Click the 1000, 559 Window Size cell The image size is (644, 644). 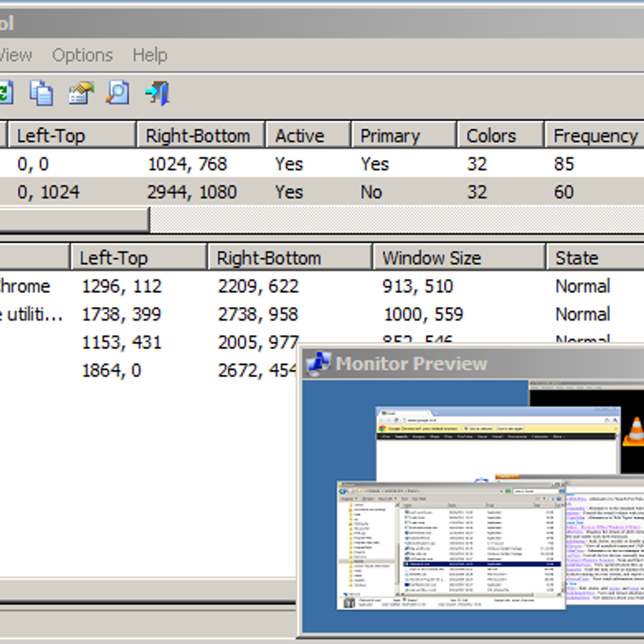423,314
